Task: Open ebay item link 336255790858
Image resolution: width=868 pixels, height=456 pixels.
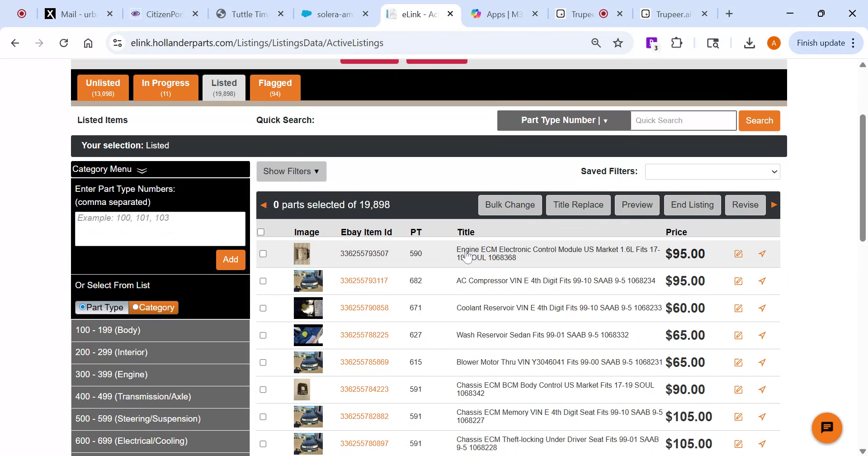Action: pyautogui.click(x=364, y=308)
